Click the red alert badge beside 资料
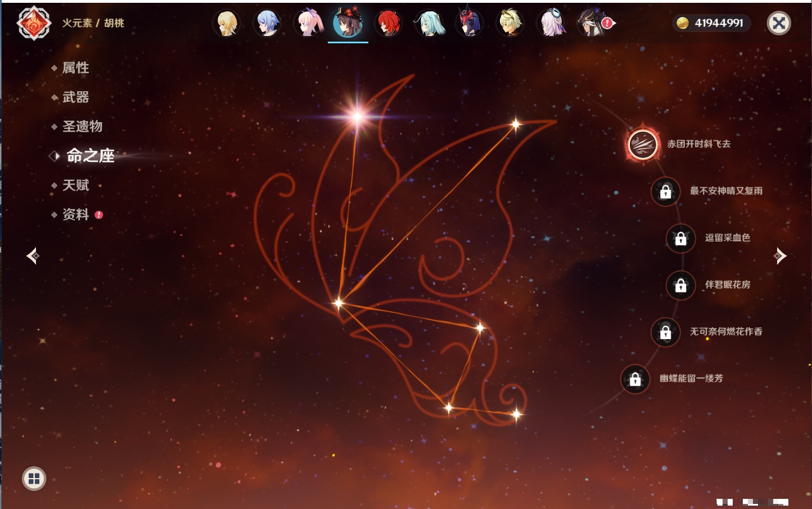The height and width of the screenshot is (509, 812). coord(99,215)
